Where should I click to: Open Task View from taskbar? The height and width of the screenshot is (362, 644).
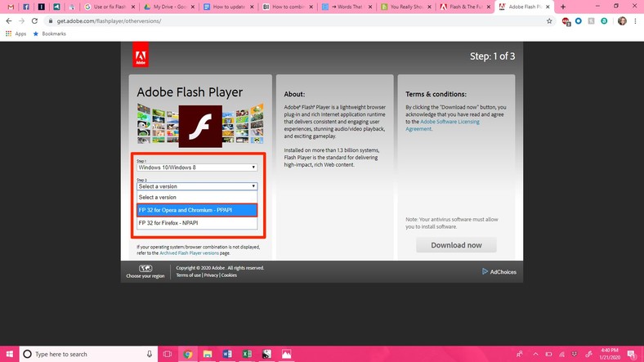(168, 354)
